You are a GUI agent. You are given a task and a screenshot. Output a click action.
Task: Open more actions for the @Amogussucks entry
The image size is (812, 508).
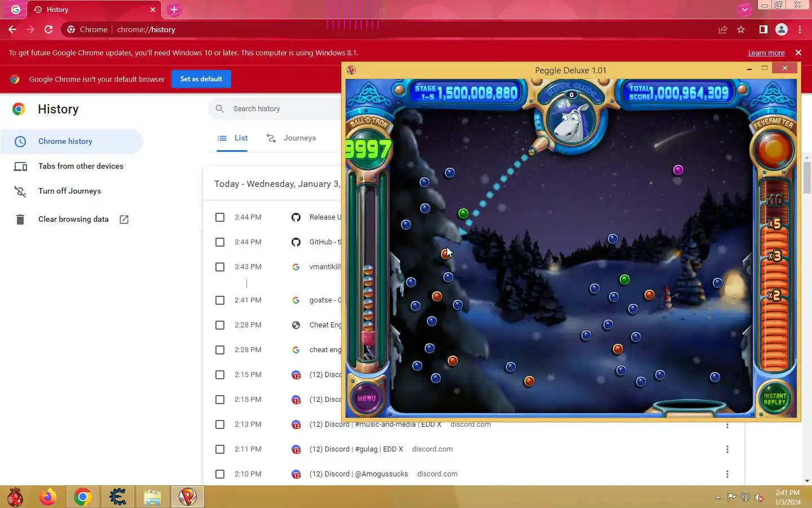coord(727,474)
